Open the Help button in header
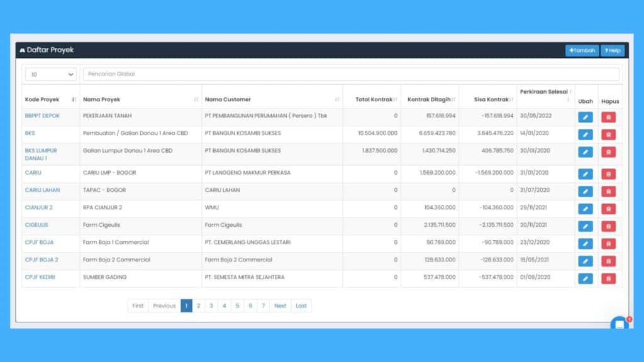Screen dimensions: 644x362 coord(612,50)
